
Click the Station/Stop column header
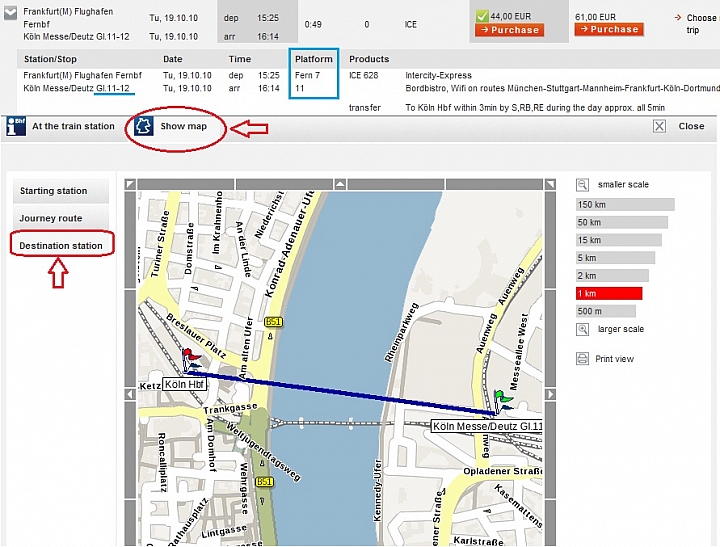coord(50,59)
